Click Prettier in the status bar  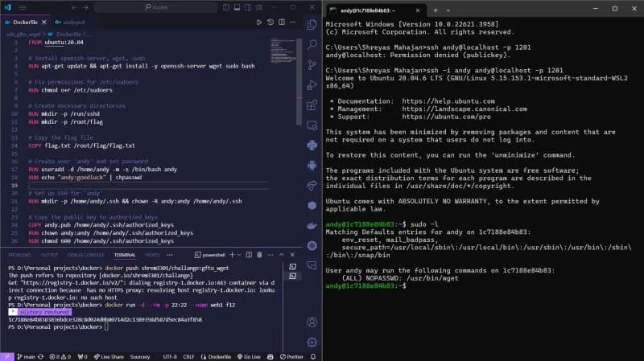pyautogui.click(x=291, y=357)
